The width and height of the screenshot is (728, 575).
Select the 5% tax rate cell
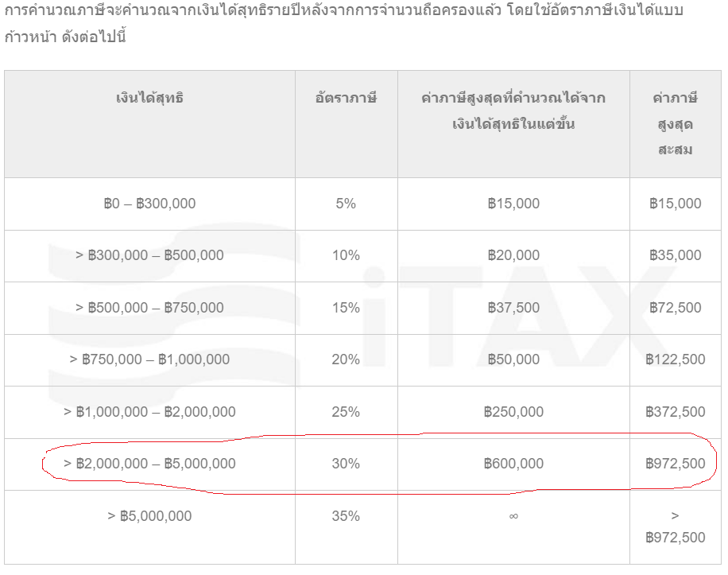point(346,204)
